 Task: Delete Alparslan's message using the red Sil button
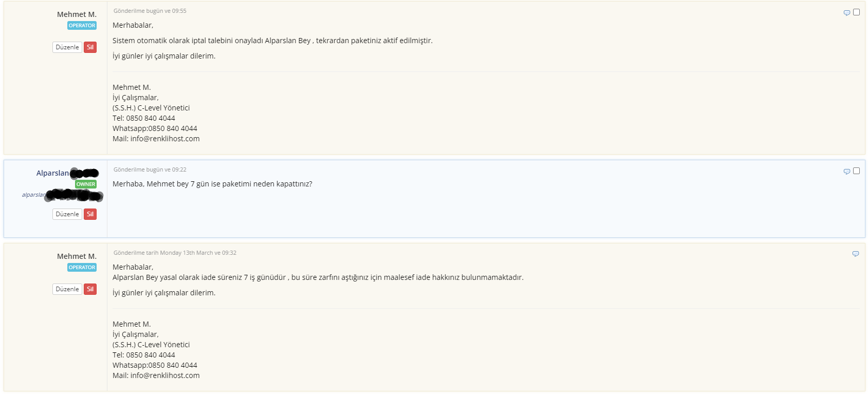pyautogui.click(x=90, y=214)
